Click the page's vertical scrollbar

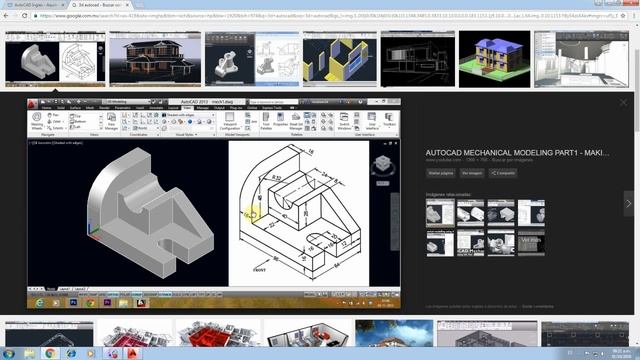pyautogui.click(x=637, y=184)
